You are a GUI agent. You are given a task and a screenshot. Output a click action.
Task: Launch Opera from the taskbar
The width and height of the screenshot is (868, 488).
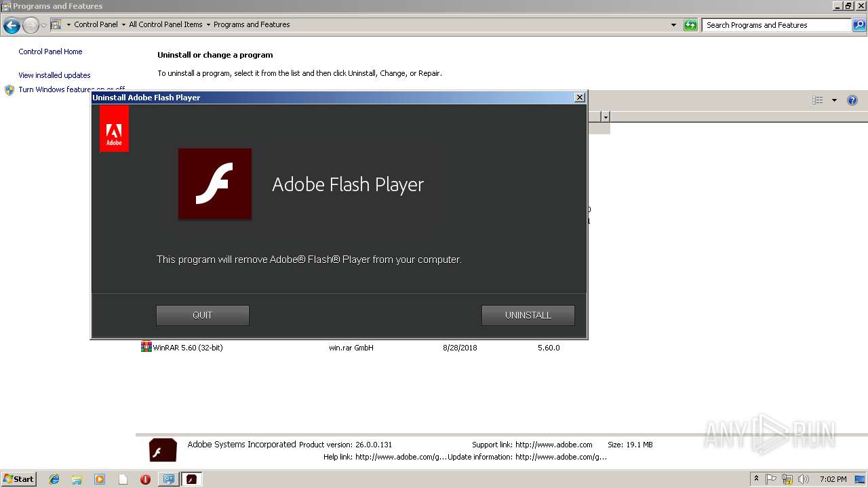(x=145, y=479)
